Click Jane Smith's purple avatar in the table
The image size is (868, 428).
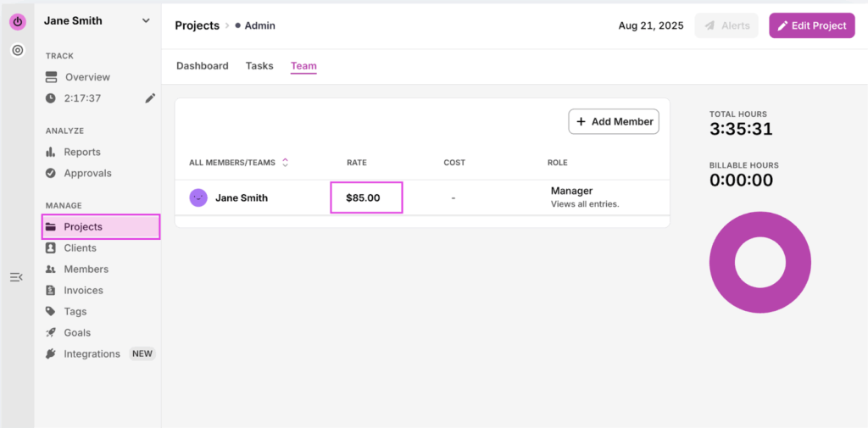198,198
